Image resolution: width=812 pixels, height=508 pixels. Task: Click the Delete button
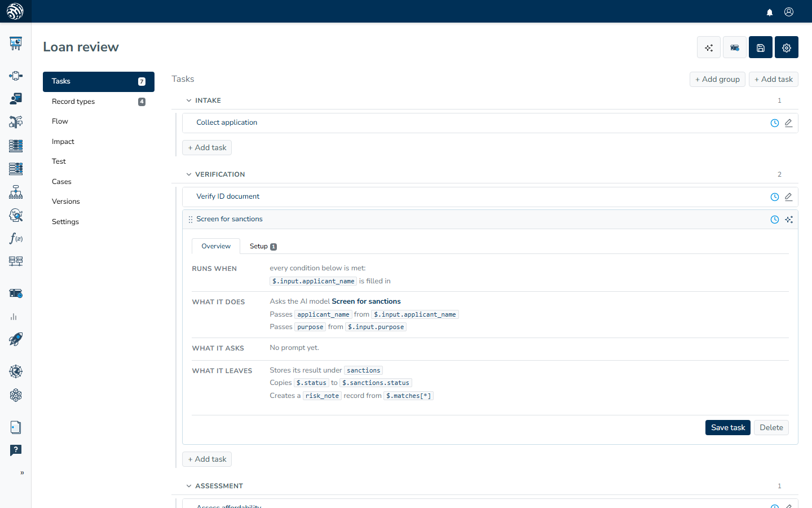[771, 428]
